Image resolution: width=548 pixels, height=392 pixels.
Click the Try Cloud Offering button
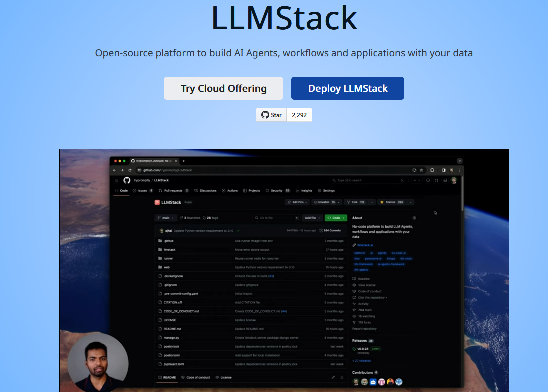point(223,88)
